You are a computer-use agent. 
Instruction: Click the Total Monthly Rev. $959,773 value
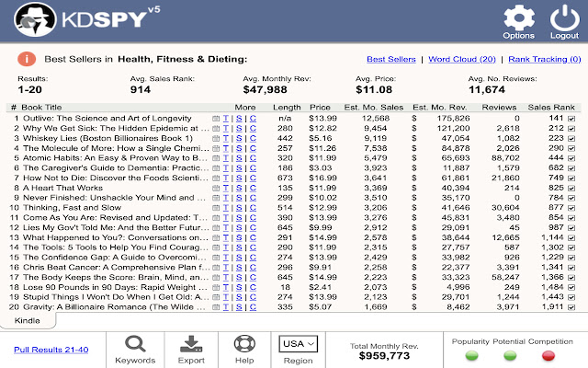tap(384, 356)
